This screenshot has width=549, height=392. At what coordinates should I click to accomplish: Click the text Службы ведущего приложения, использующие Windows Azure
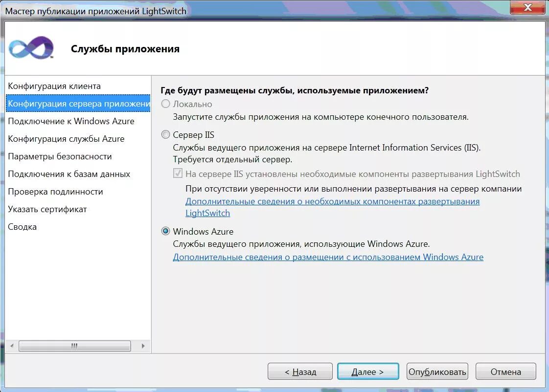click(301, 244)
